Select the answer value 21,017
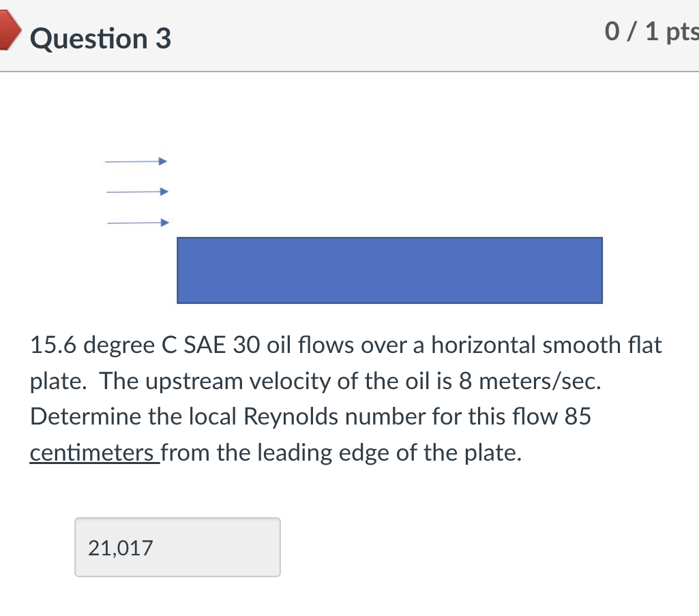The height and width of the screenshot is (616, 699). point(119,548)
